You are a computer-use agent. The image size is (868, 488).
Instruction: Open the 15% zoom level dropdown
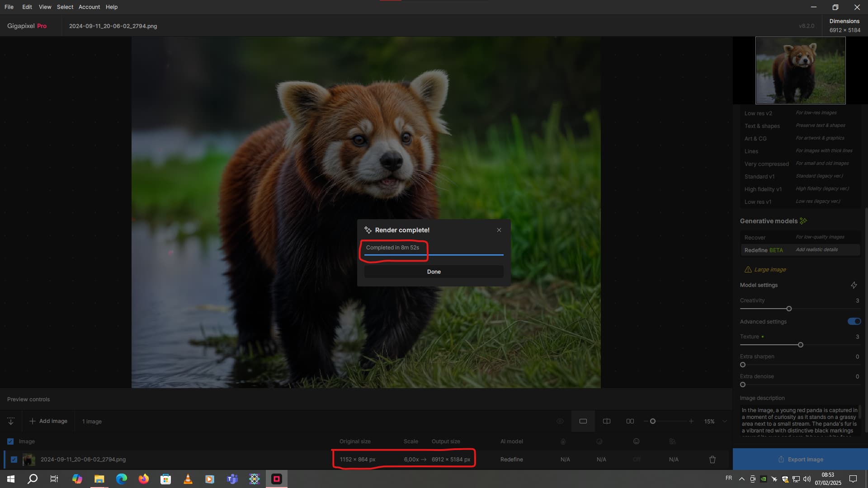[725, 421]
